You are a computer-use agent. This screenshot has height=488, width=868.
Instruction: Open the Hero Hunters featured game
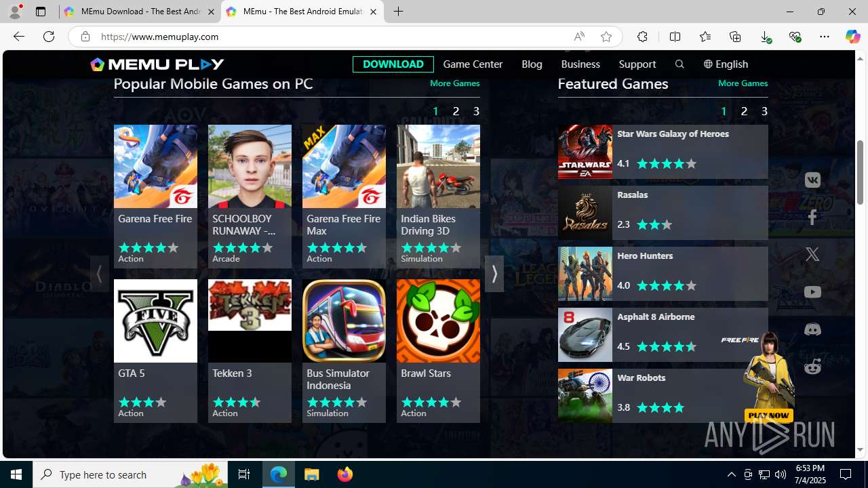pos(663,274)
